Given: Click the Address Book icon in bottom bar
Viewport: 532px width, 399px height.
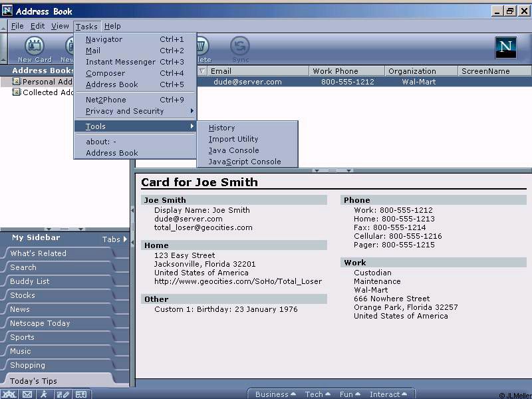Looking at the screenshot, I should 81,394.
